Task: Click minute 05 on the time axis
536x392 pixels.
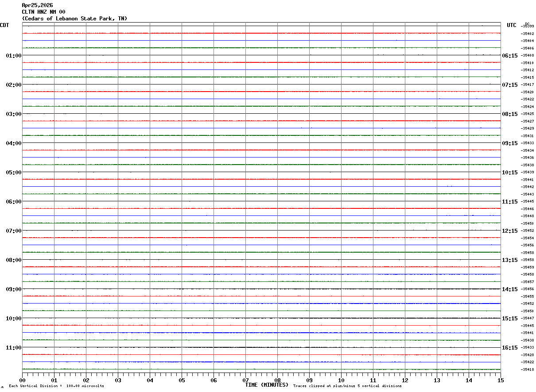Action: (182, 380)
